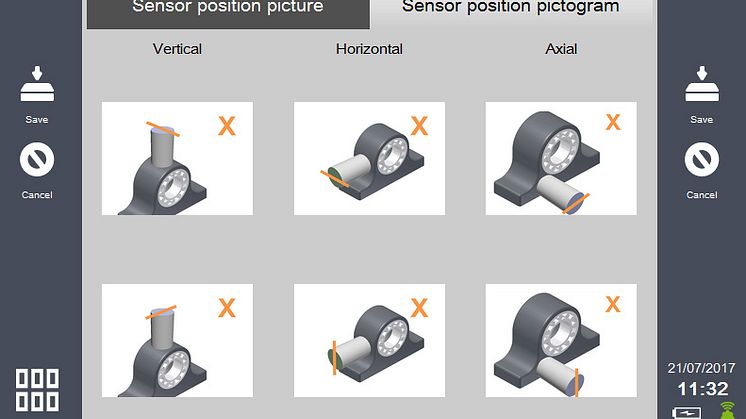Click the Cancel label on right sidebar
746x419 pixels.
(701, 195)
